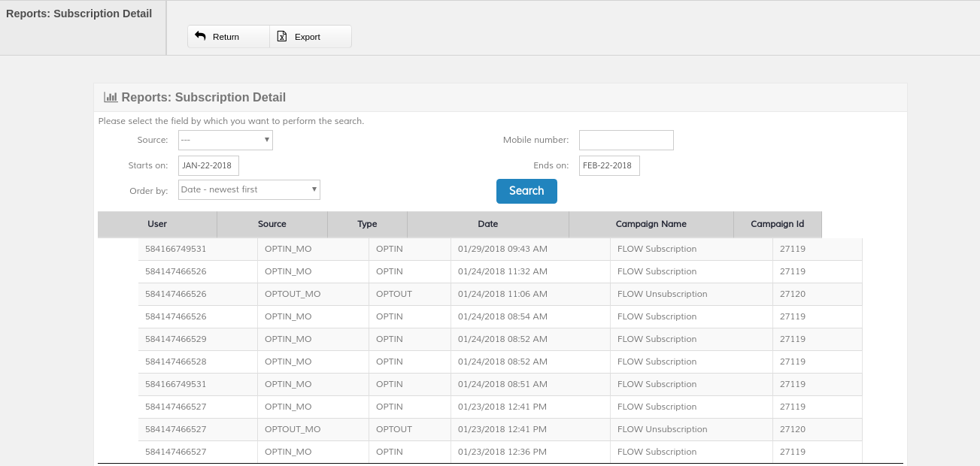
Task: Sort by the Campaign Id column header
Action: [777, 224]
